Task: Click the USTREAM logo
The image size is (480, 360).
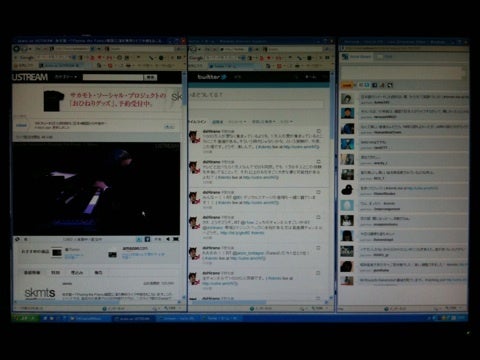Action: coord(30,77)
